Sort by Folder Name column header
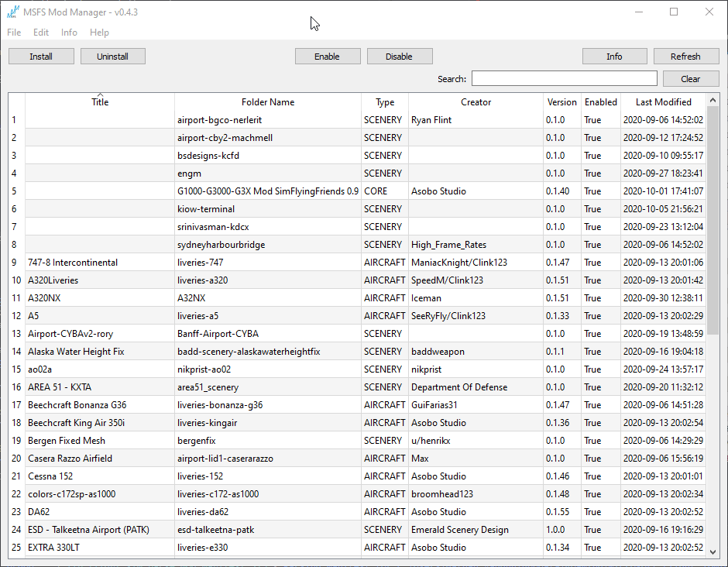The width and height of the screenshot is (728, 567). tap(268, 101)
